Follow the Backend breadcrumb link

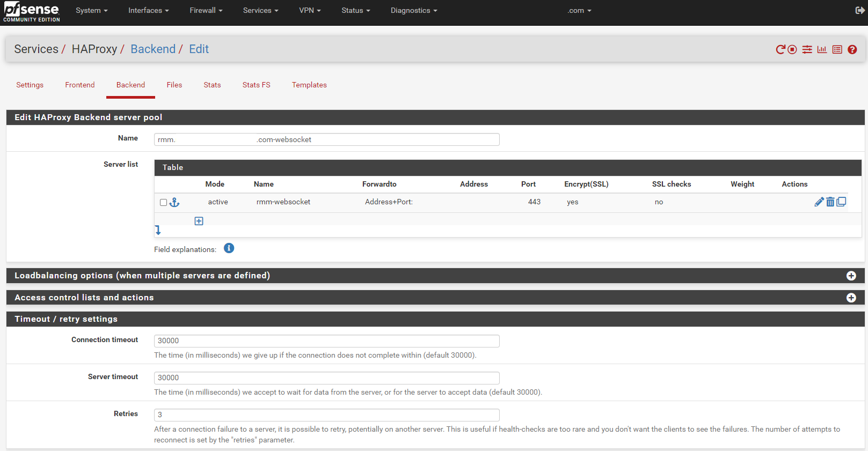pos(153,49)
